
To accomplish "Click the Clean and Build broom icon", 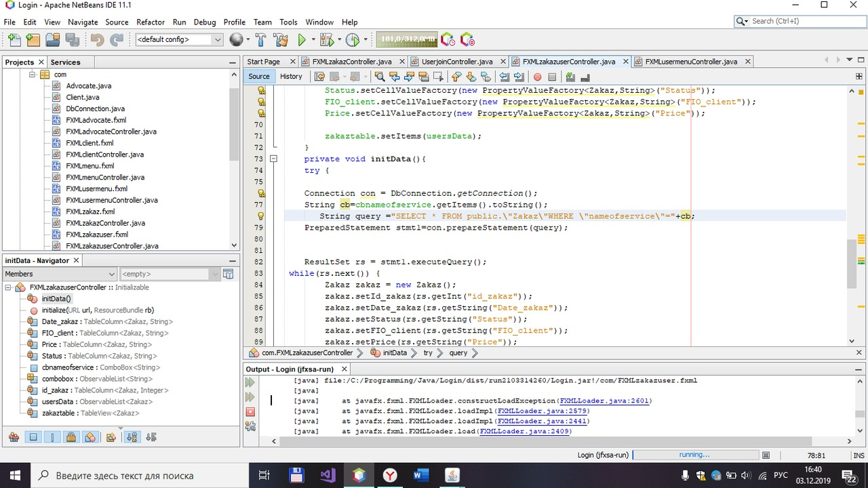I will click(x=281, y=40).
